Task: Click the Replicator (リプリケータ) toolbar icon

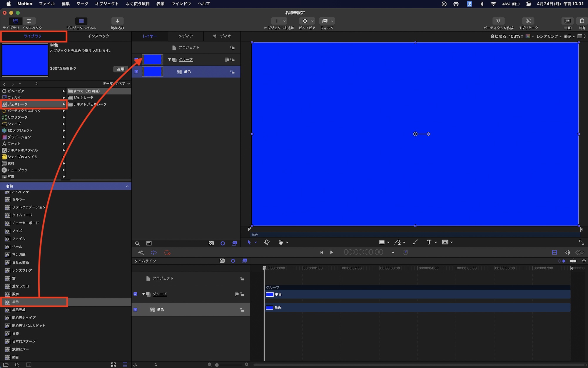Action: click(528, 21)
